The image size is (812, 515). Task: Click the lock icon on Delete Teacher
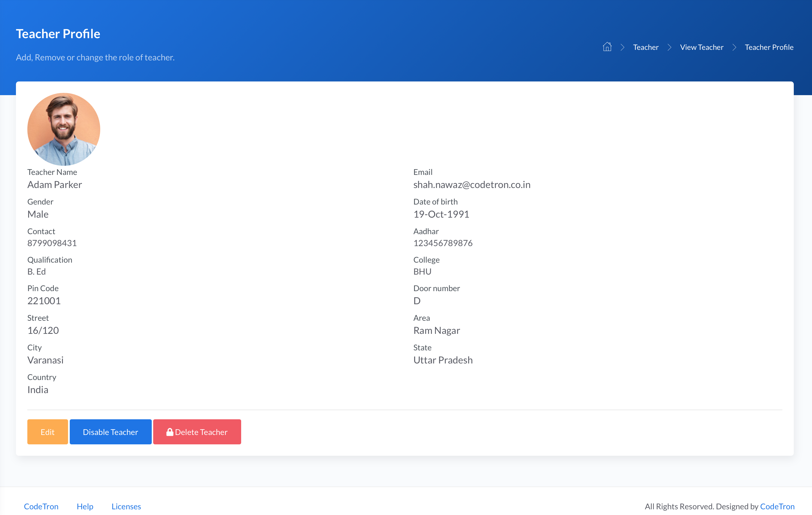(x=170, y=432)
